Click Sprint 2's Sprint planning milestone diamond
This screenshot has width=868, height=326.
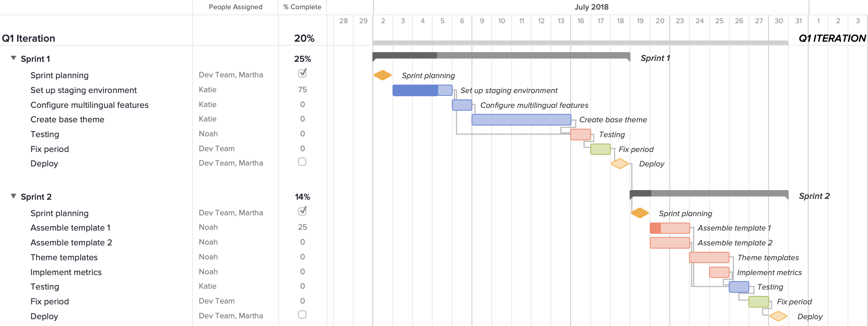(x=639, y=213)
